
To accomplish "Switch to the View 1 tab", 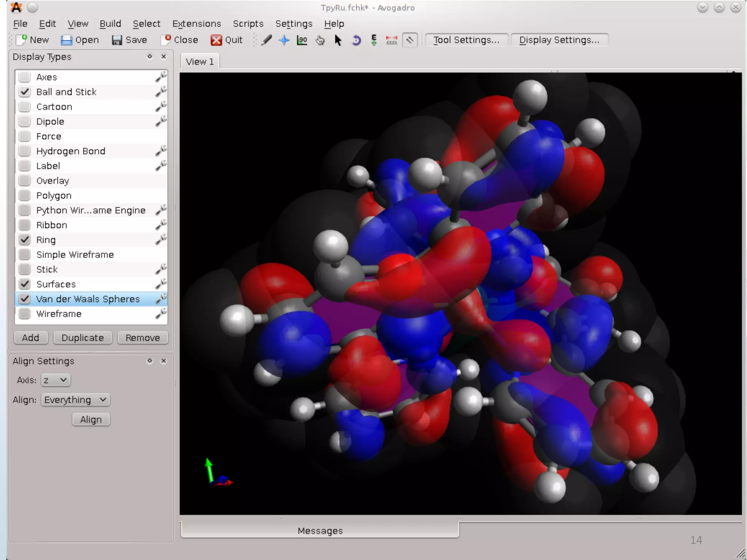I will coord(200,62).
